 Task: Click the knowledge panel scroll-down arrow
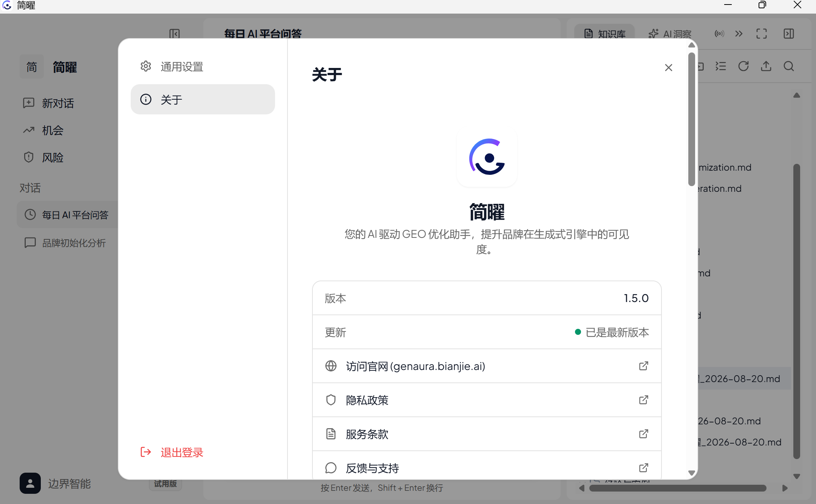pyautogui.click(x=797, y=476)
